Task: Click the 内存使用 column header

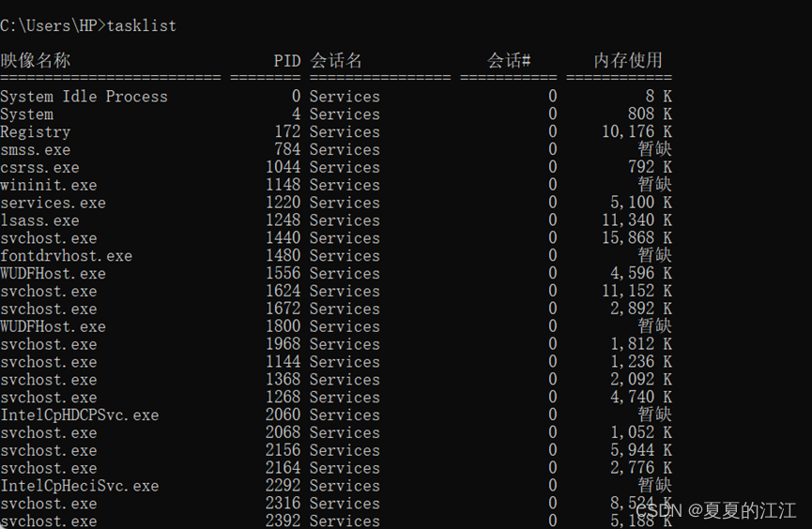Action: [628, 61]
